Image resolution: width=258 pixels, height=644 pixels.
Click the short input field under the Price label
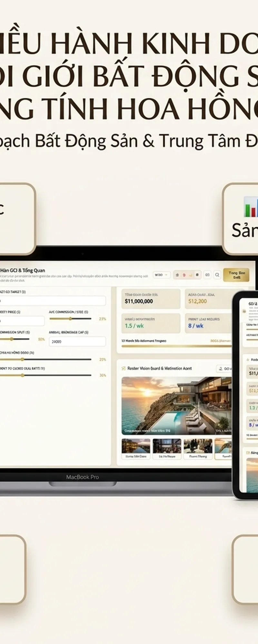(22, 321)
